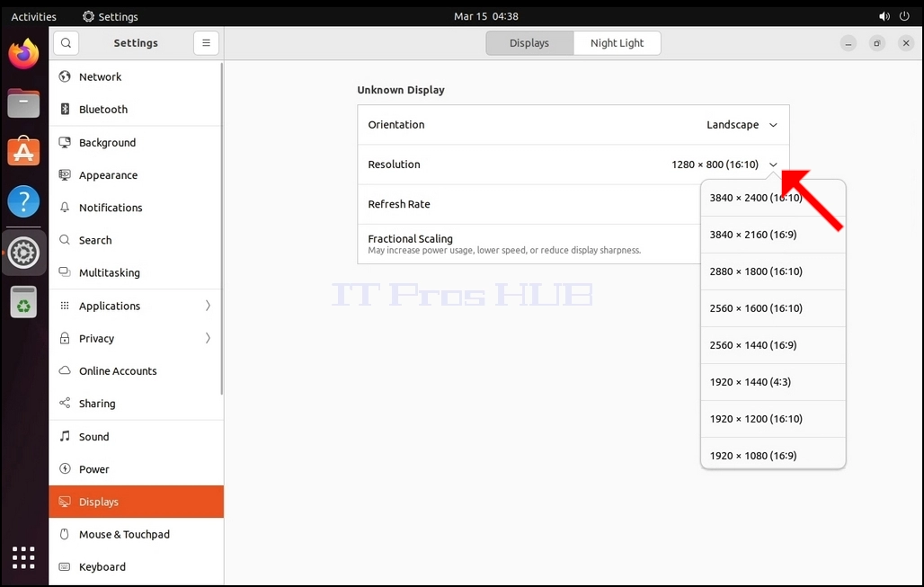Open Help from the dock
Viewport: 924px width, 587px height.
click(23, 201)
